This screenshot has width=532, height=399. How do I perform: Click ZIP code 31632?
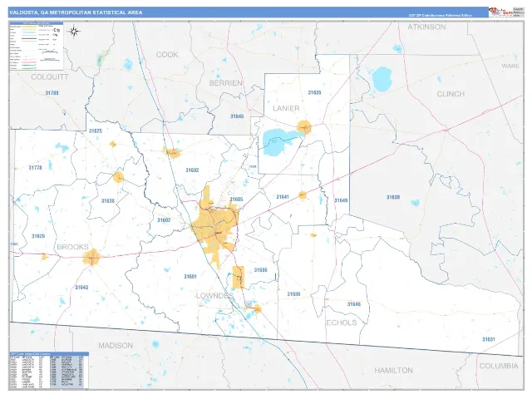[x=192, y=170]
